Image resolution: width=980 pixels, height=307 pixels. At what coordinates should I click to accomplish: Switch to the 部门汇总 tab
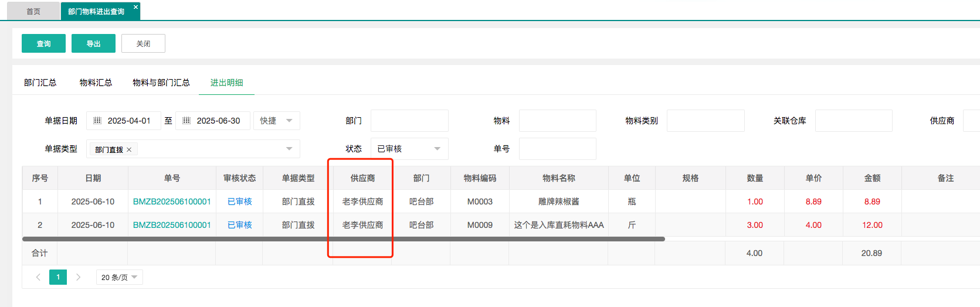[40, 83]
